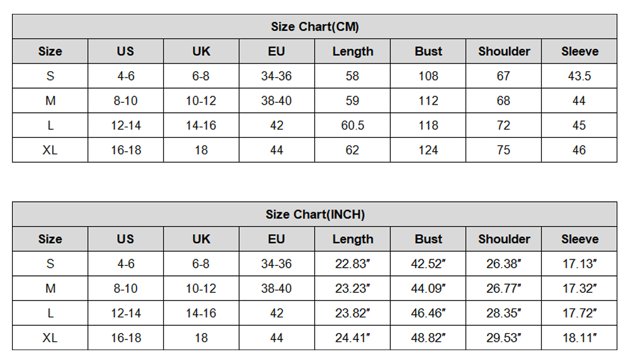The height and width of the screenshot is (364, 630).
Task: Click the 48.82″ bust cell
Action: (428, 338)
